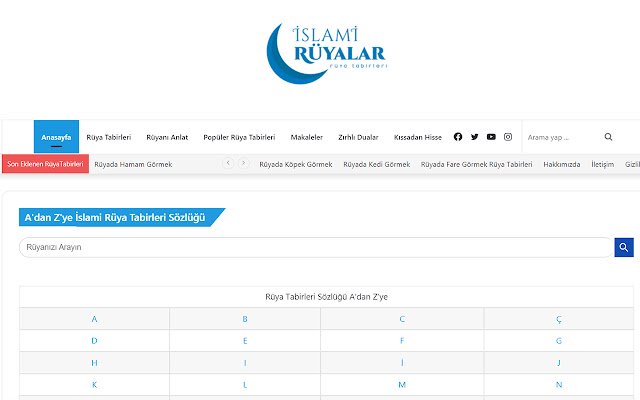Select letter K in dictionary table
This screenshot has height=400, width=640.
pos(94,384)
